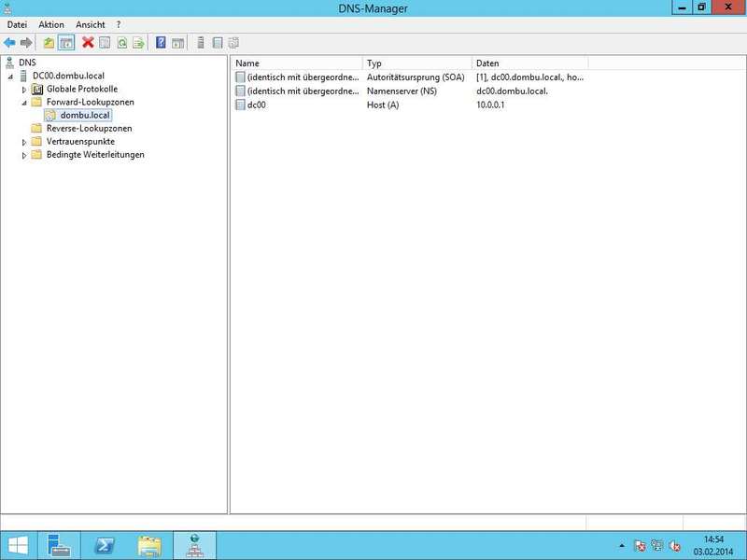This screenshot has width=747, height=560.
Task: Select the DNS root node
Action: [x=27, y=63]
